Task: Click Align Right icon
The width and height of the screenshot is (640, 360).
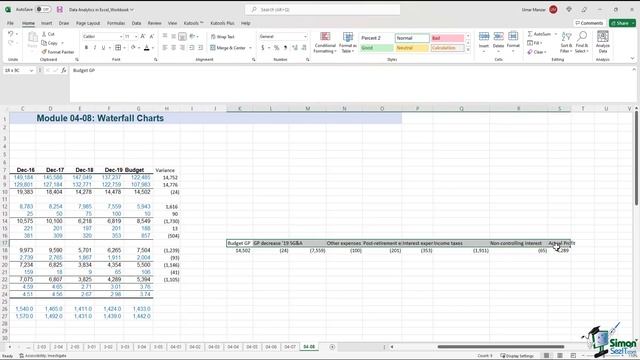Action: 182,48
